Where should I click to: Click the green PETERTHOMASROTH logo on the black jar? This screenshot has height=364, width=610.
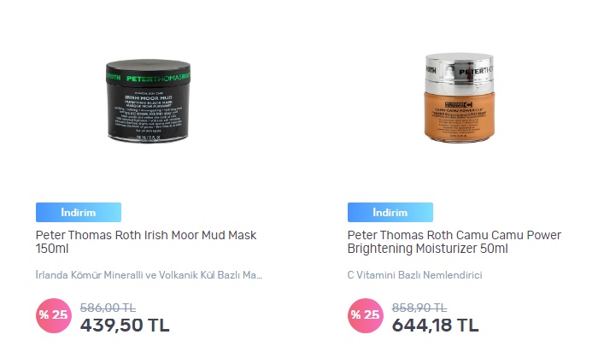point(158,78)
